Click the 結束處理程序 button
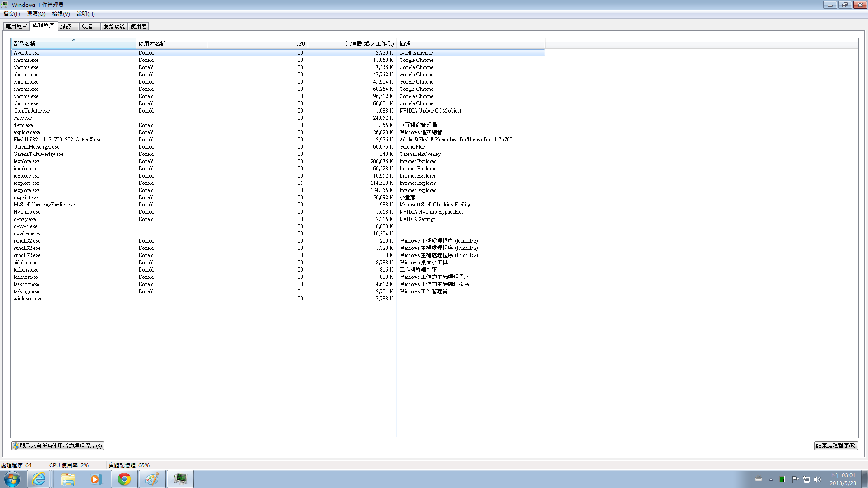 tap(836, 446)
